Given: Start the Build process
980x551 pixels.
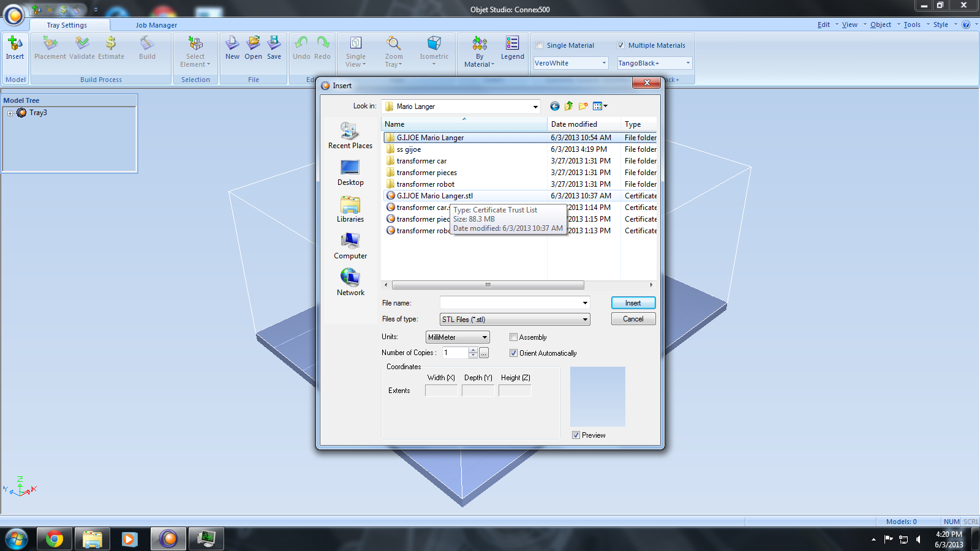Looking at the screenshot, I should [147, 48].
